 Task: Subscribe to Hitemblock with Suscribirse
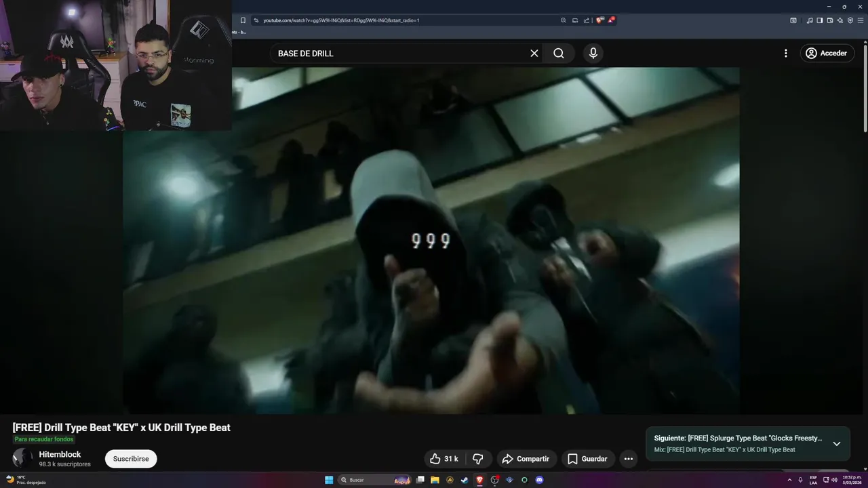tap(131, 459)
